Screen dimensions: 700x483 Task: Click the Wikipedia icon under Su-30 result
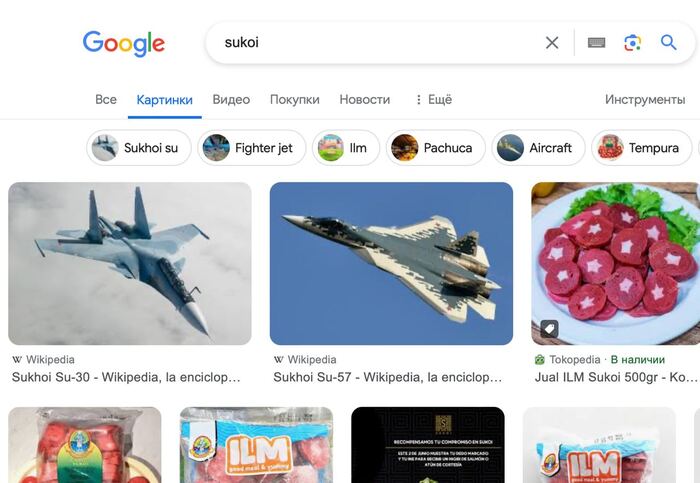(x=17, y=359)
